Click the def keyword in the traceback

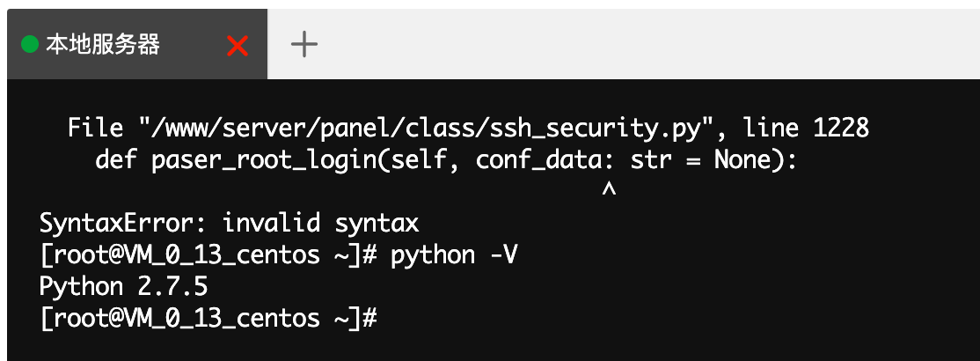point(116,160)
